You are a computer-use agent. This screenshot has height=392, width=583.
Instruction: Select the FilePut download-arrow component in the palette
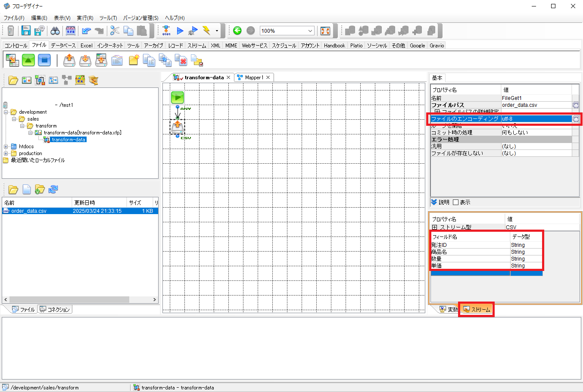(x=85, y=60)
